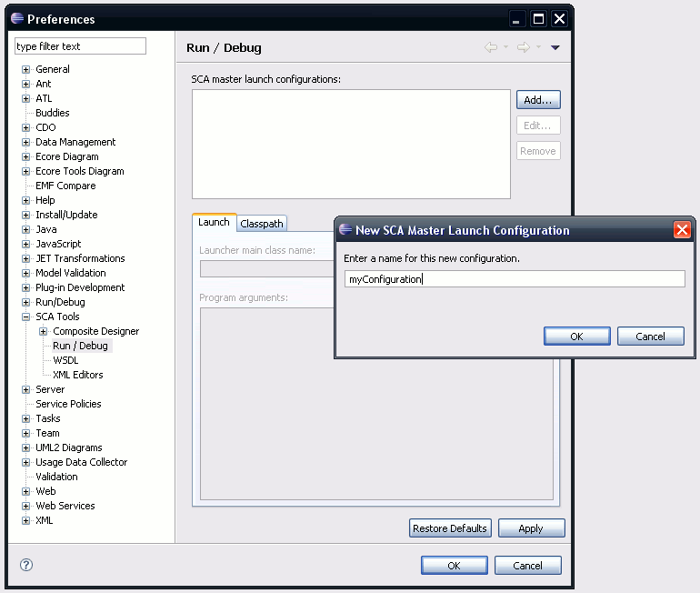Click Restore Defaults button
Image resolution: width=700 pixels, height=593 pixels.
[450, 528]
